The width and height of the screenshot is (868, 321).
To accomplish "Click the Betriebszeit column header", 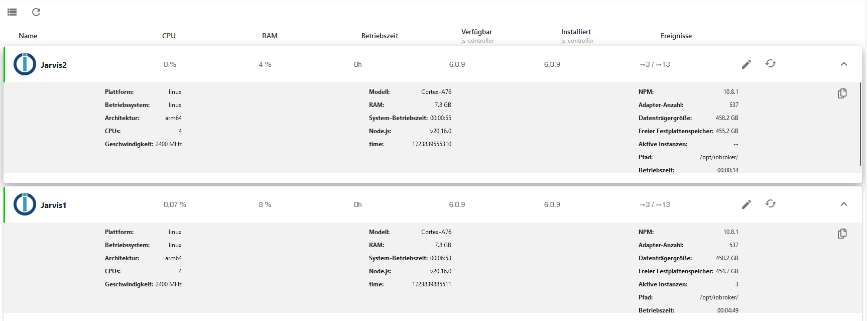I will (x=380, y=36).
